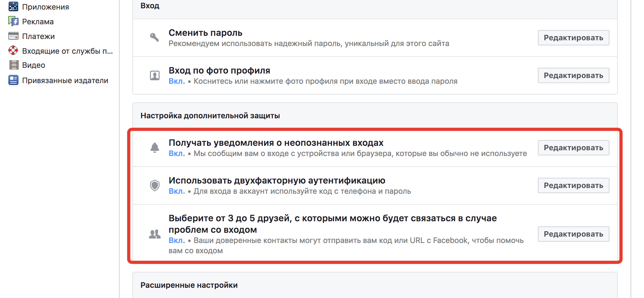This screenshot has width=644, height=298.
Task: Click the Настройка дополнительной защиты section header
Action: [x=210, y=116]
